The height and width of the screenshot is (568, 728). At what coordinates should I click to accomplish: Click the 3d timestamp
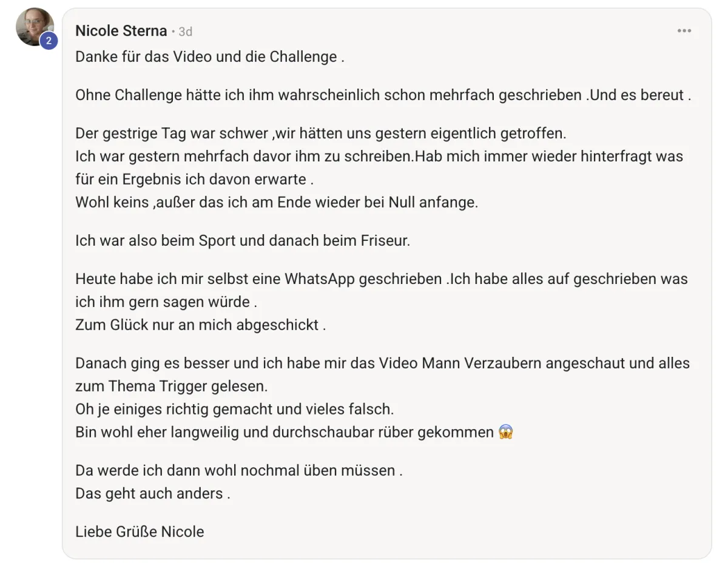coord(186,32)
